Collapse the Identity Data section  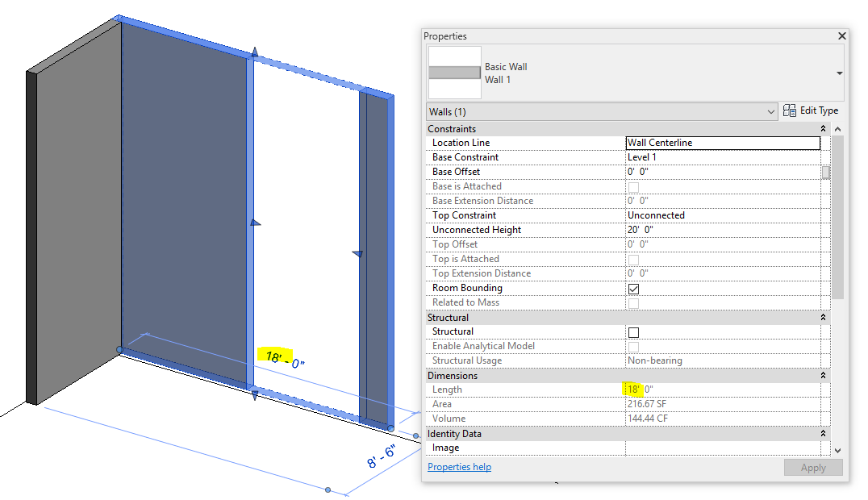[823, 434]
